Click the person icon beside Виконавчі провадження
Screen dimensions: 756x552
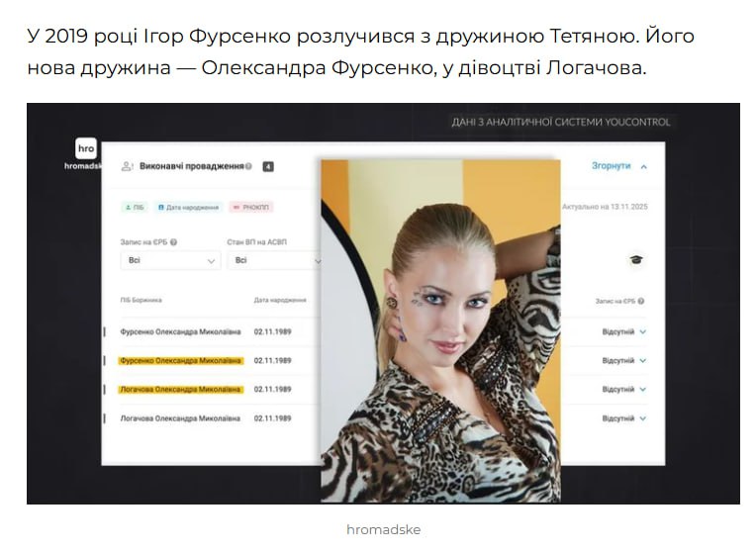point(127,167)
